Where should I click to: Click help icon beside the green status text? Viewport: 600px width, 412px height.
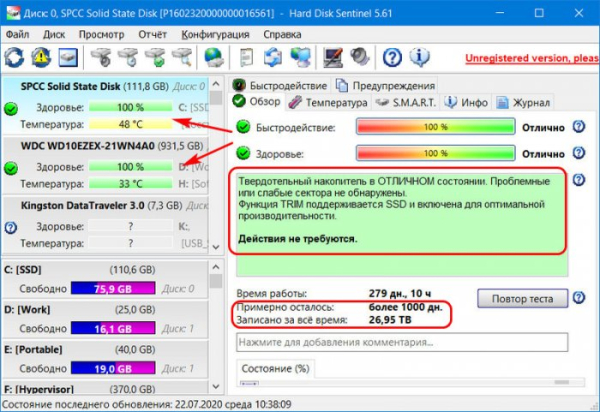click(579, 180)
